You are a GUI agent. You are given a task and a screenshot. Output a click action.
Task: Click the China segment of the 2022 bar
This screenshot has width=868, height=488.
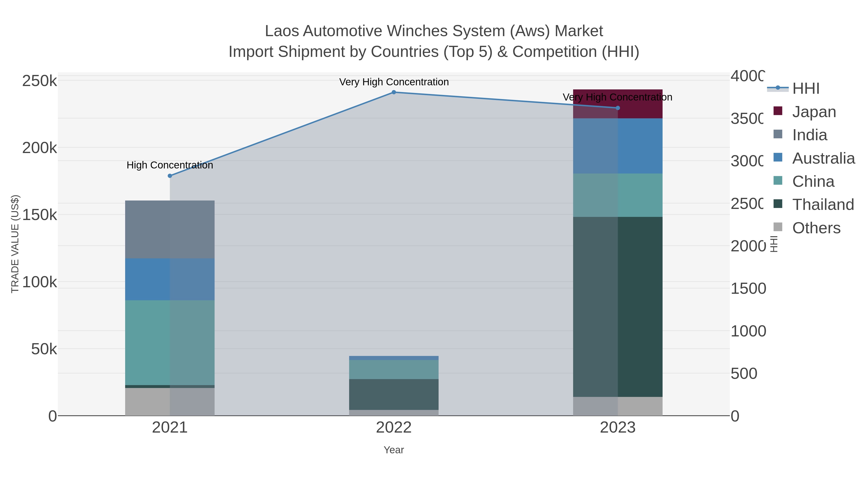click(393, 370)
